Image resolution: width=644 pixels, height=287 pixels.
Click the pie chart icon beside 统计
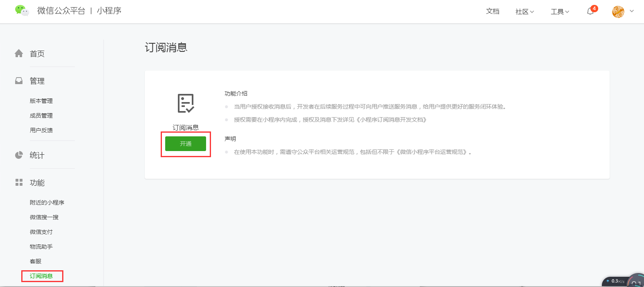(x=19, y=155)
